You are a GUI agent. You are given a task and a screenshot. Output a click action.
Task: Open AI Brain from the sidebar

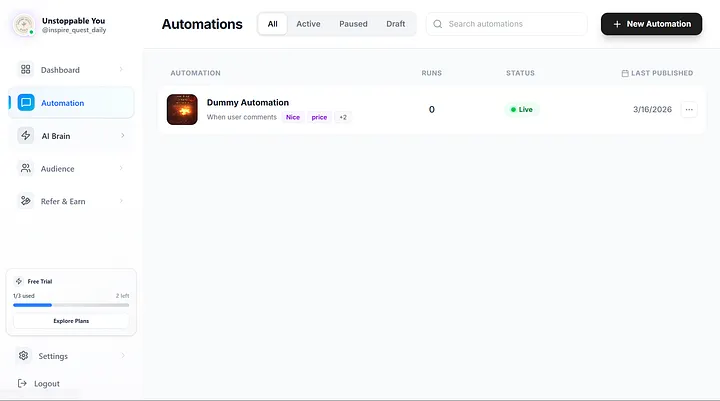pos(71,136)
